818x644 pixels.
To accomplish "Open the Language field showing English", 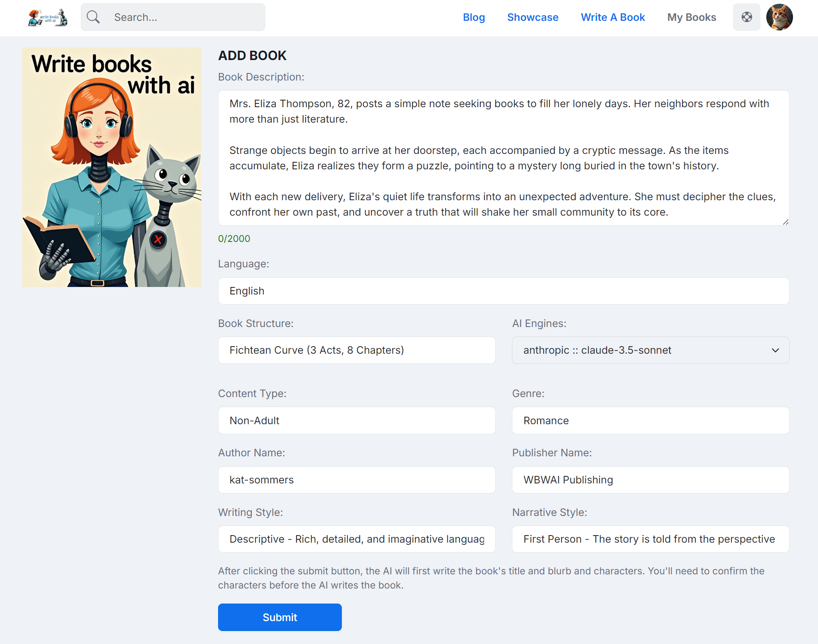I will click(504, 291).
